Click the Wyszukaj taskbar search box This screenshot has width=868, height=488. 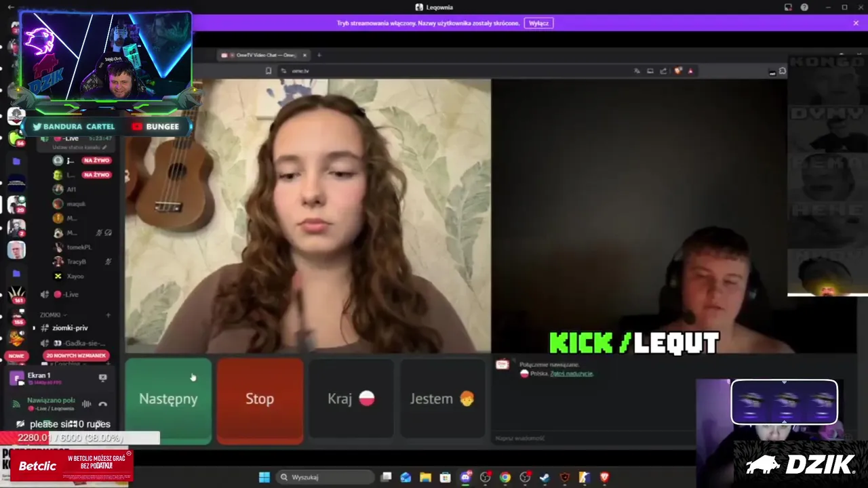click(x=325, y=477)
